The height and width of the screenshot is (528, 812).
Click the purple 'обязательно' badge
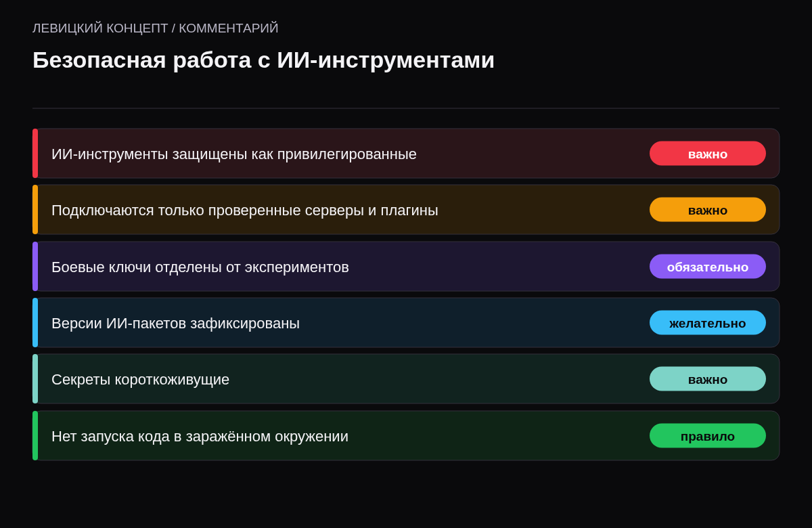[x=708, y=267]
